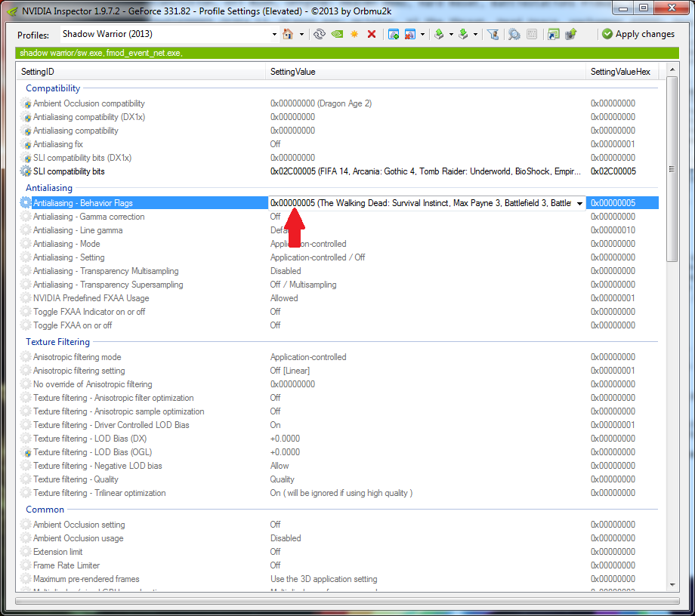Expand the dropdown arrow next to the Home icon

click(301, 34)
